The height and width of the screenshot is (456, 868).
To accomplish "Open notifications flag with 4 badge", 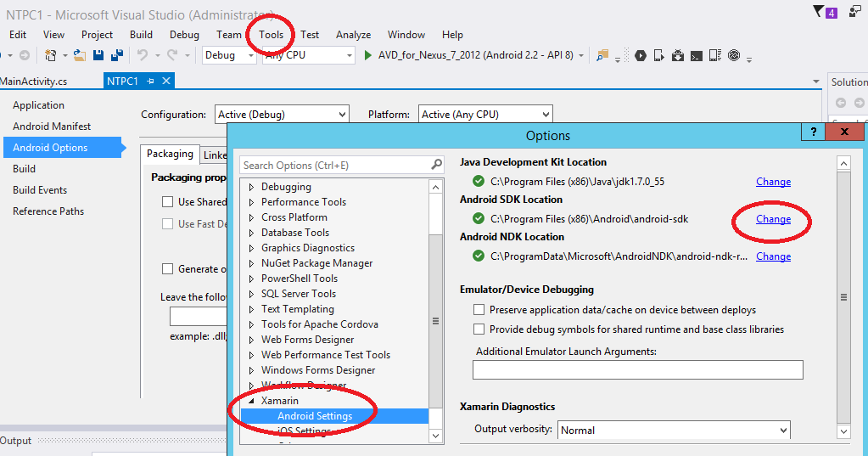I will point(825,12).
